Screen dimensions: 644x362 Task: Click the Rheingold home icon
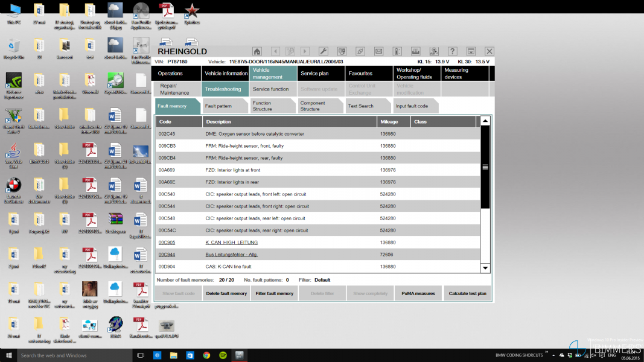click(x=257, y=51)
